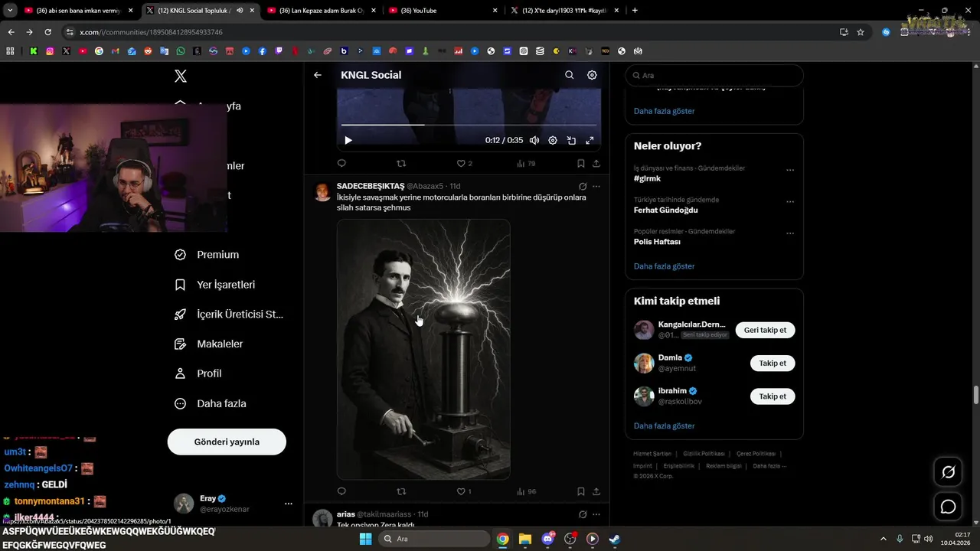Open İçerik Üreticisi Stüdyosu menu item
This screenshot has width=980, height=551.
click(229, 315)
